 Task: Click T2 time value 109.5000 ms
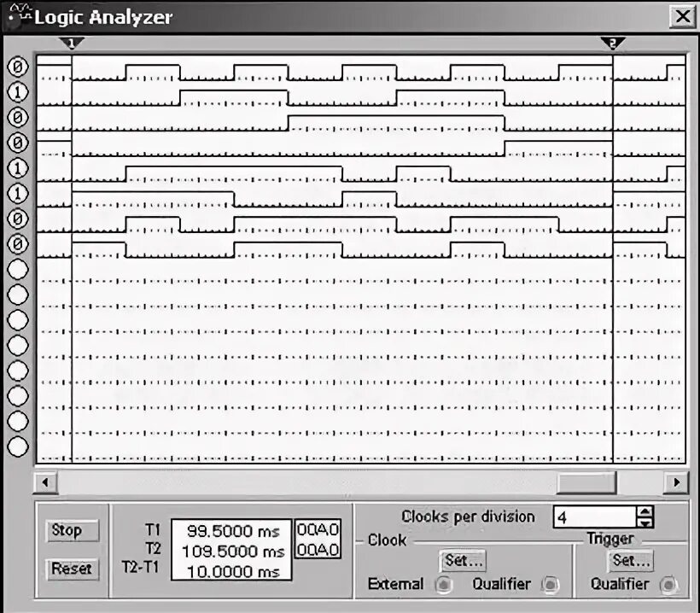(233, 552)
